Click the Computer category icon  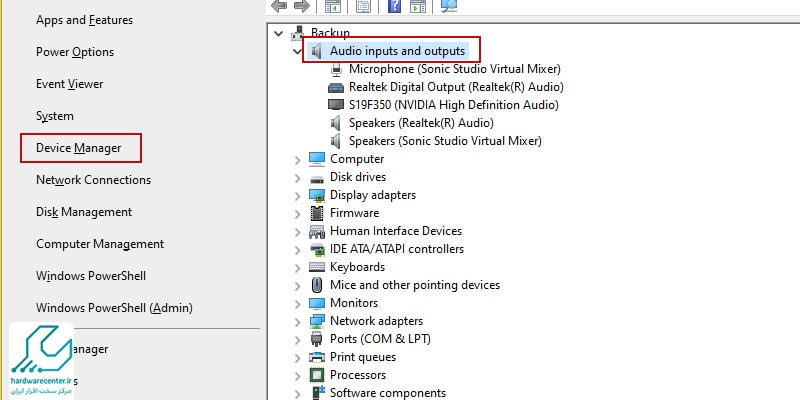coord(317,159)
